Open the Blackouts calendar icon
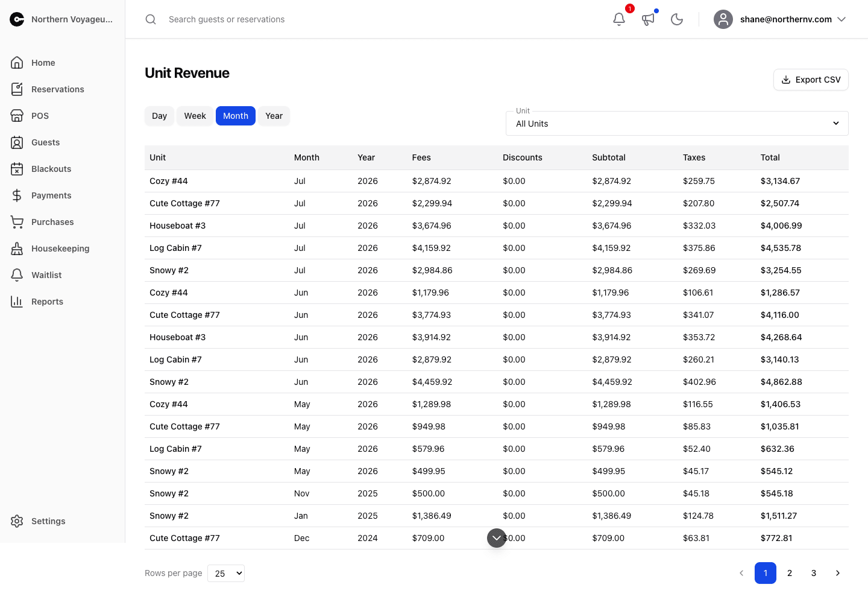 tap(17, 169)
